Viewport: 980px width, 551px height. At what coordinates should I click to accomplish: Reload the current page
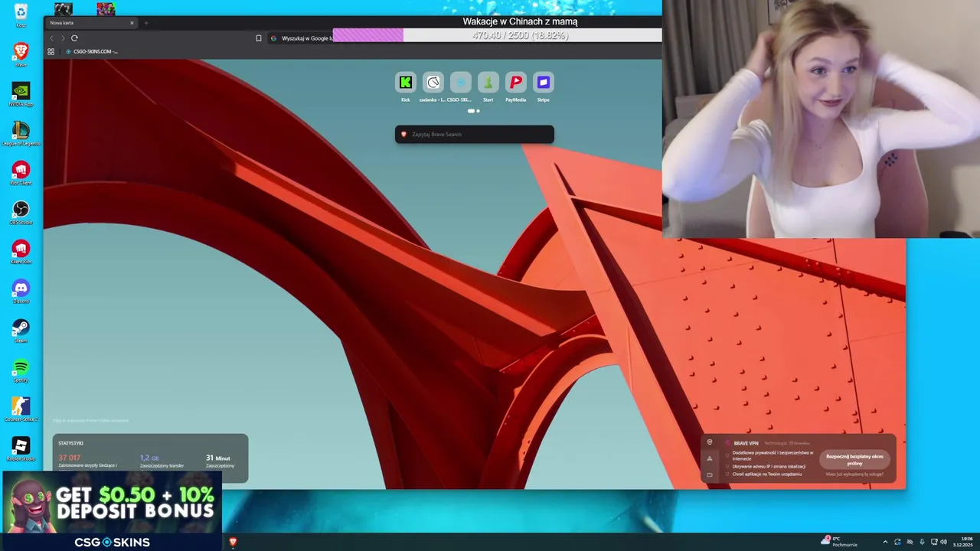[74, 38]
